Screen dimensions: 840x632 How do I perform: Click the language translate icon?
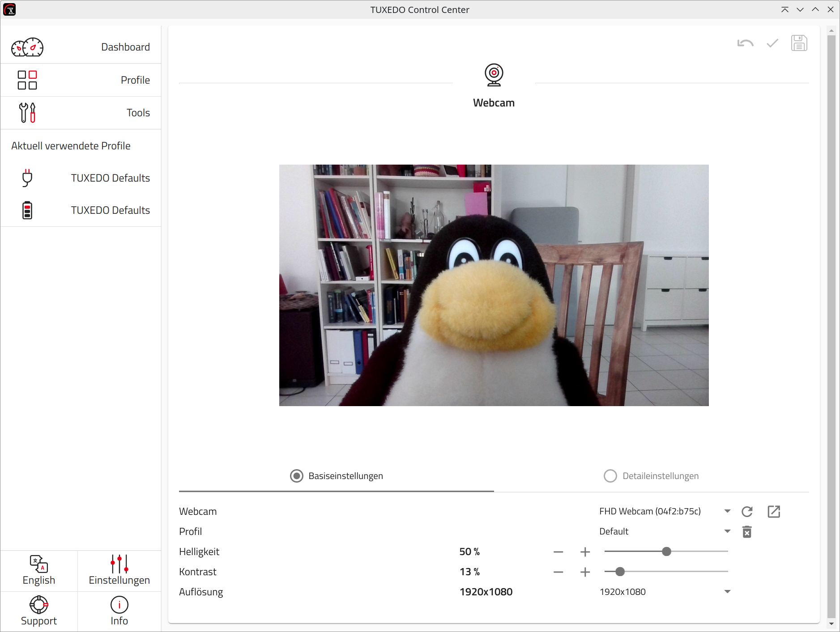click(x=39, y=564)
